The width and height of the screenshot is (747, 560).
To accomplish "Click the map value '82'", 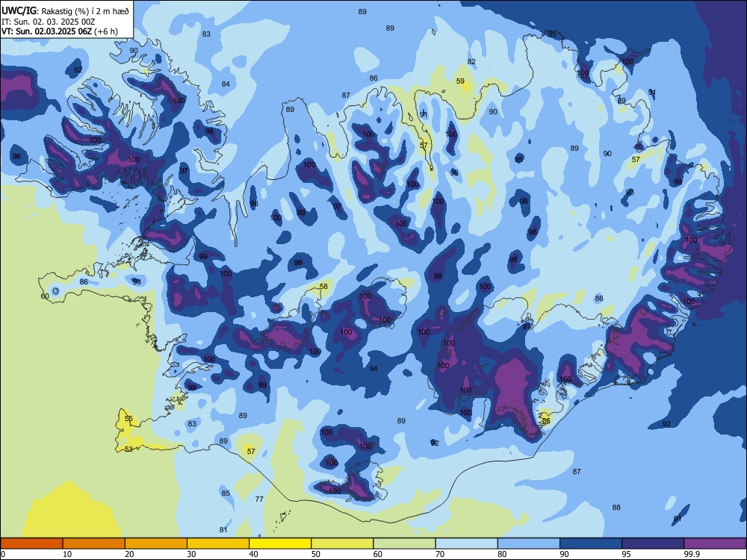I will point(471,62).
